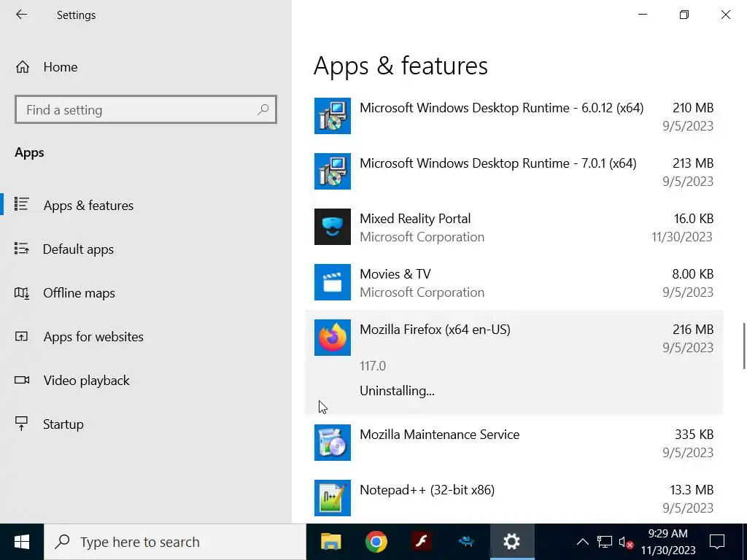Screen dimensions: 747x560
Task: Click the Mixed Reality Portal headset icon
Action: coord(333,227)
